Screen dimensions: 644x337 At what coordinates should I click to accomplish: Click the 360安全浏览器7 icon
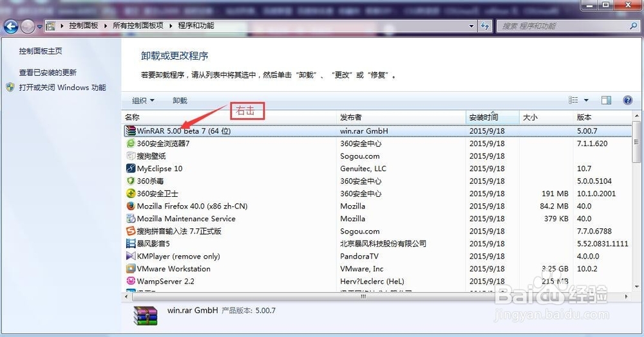tap(131, 143)
